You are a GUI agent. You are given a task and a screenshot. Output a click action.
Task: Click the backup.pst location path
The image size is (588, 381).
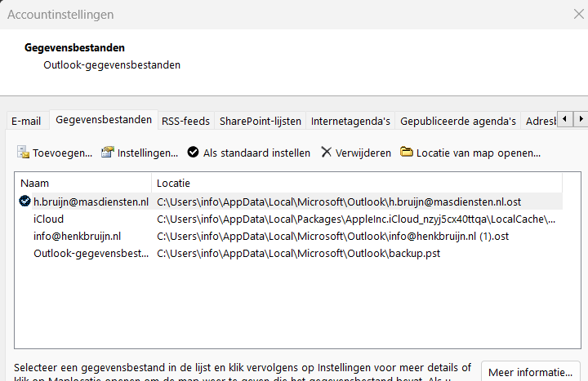(x=299, y=254)
